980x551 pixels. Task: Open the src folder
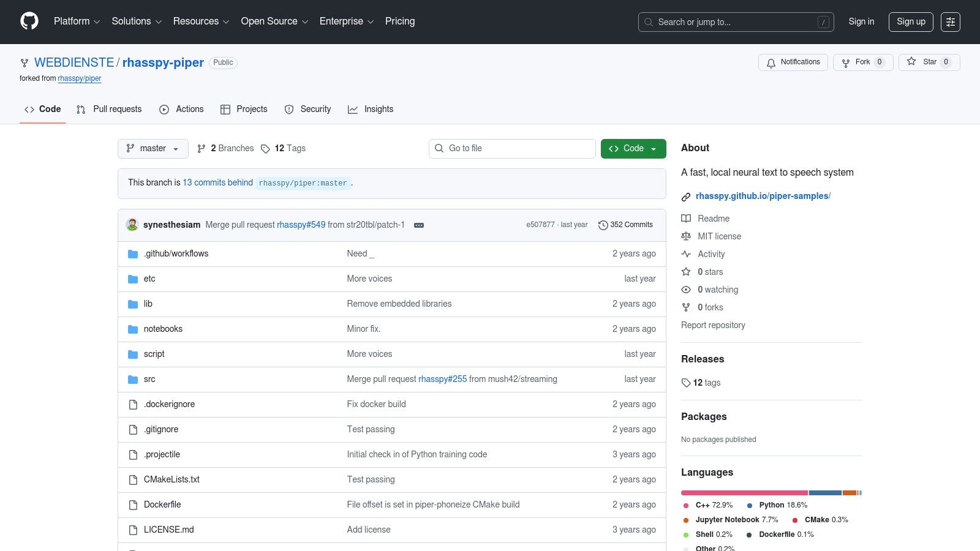(149, 379)
